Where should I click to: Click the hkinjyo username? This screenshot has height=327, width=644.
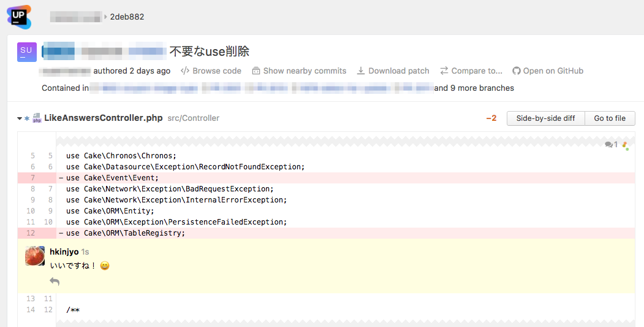(x=64, y=252)
